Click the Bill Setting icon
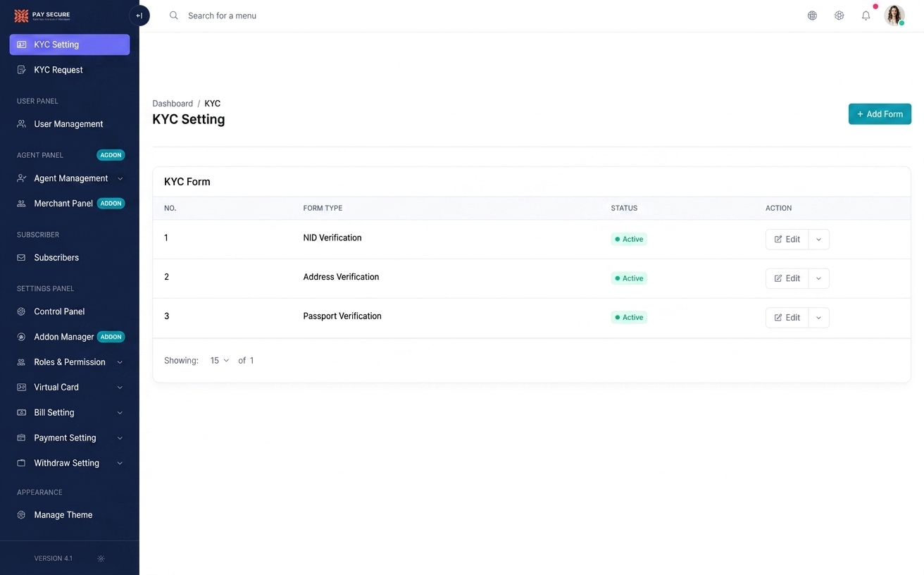Image resolution: width=924 pixels, height=575 pixels. 21,413
